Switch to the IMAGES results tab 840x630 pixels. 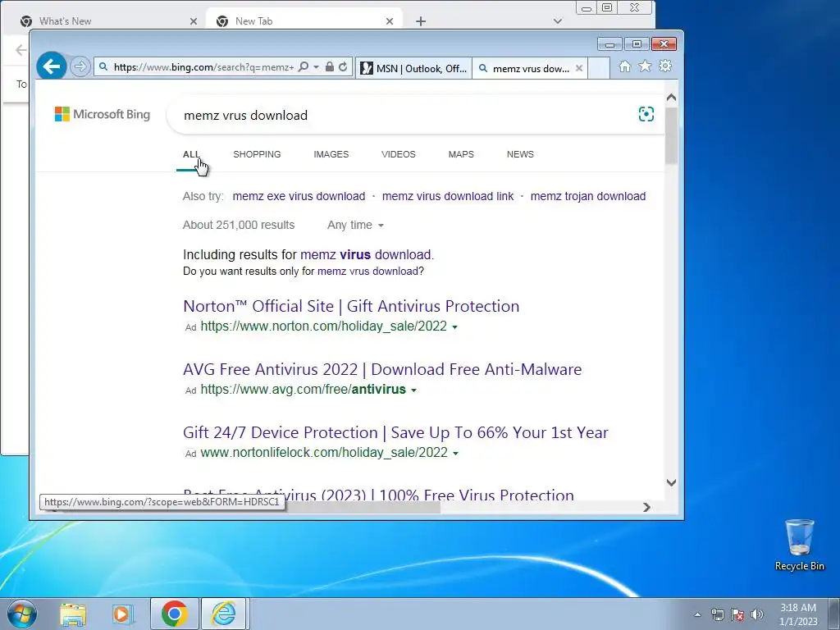[x=331, y=154]
